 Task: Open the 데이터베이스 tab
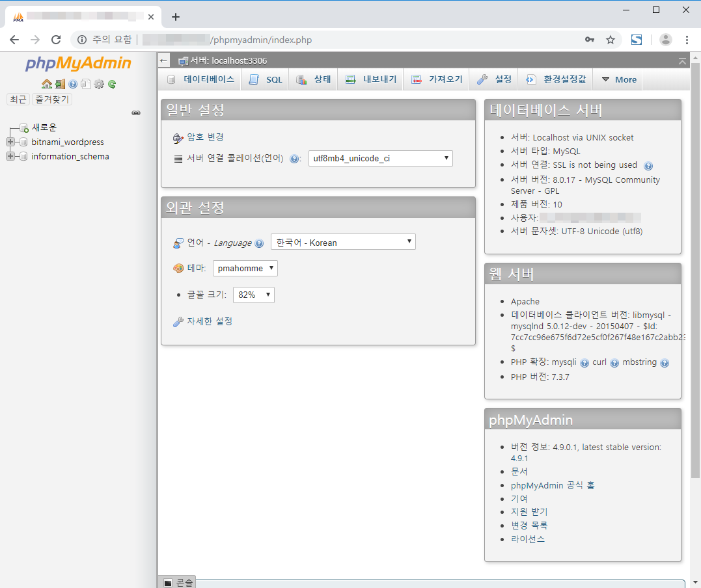[200, 79]
